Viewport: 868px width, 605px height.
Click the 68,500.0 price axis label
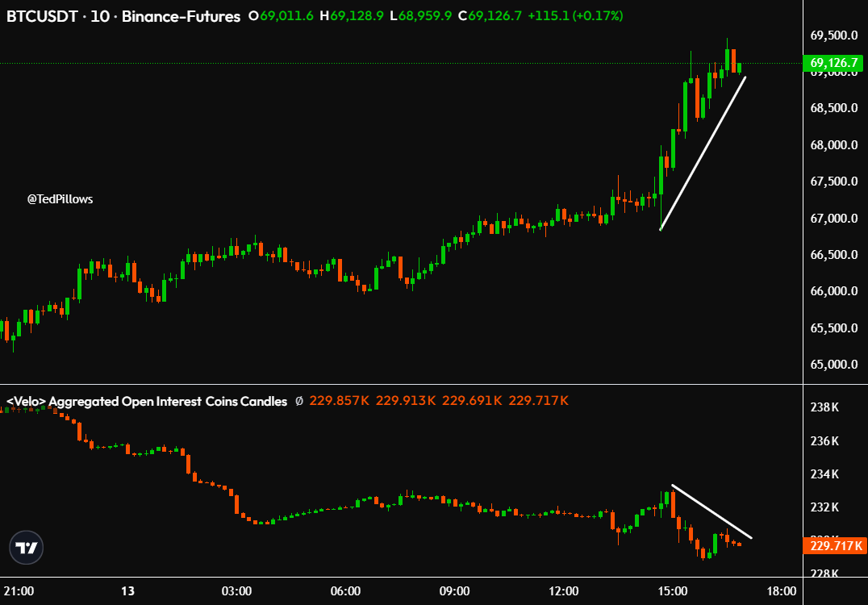tap(833, 108)
